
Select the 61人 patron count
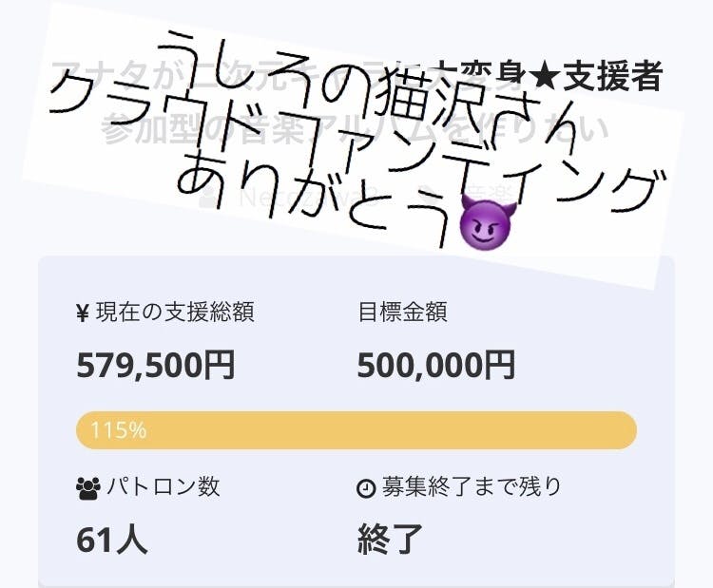tap(112, 539)
